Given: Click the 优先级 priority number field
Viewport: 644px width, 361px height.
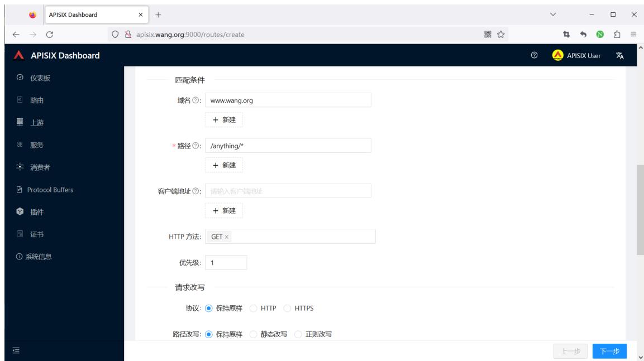Looking at the screenshot, I should 226,263.
